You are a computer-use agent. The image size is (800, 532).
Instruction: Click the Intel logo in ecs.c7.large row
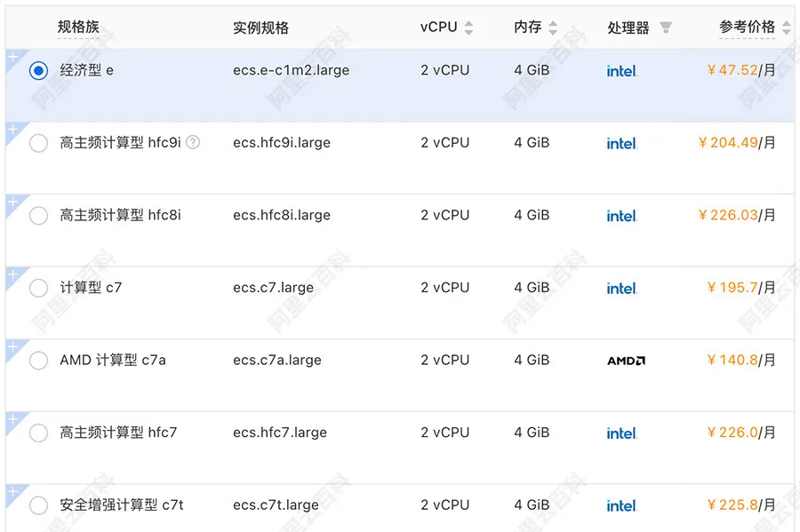[x=621, y=289]
